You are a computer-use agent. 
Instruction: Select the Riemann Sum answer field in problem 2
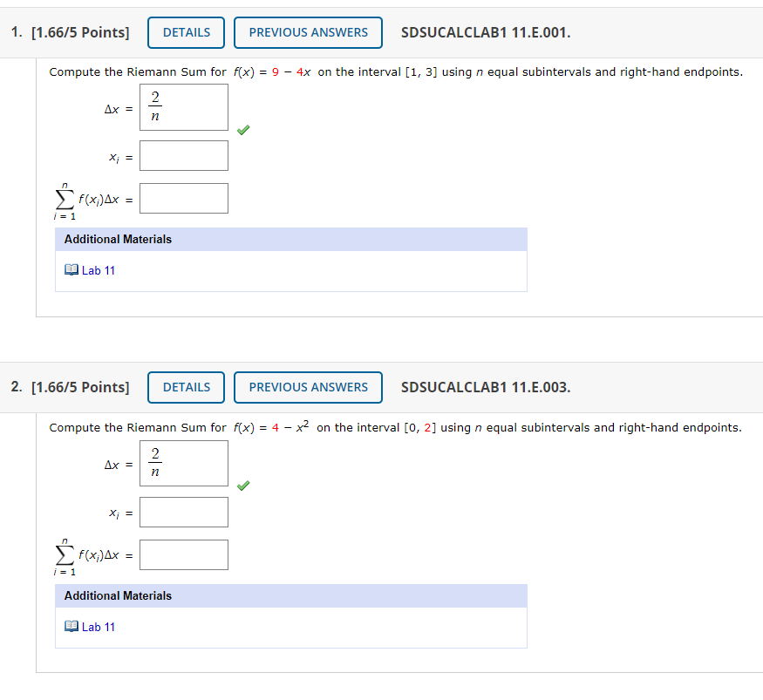coord(183,554)
